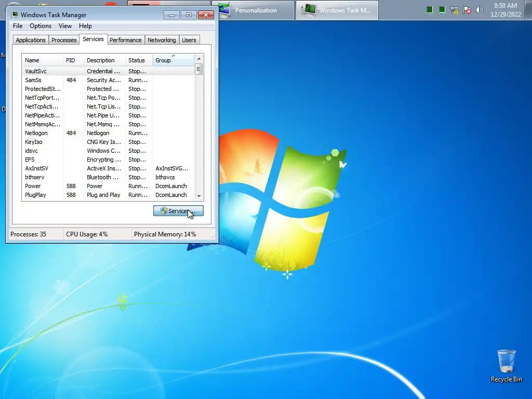This screenshot has height=399, width=532.
Task: Click the network tray icon
Action: (454, 10)
